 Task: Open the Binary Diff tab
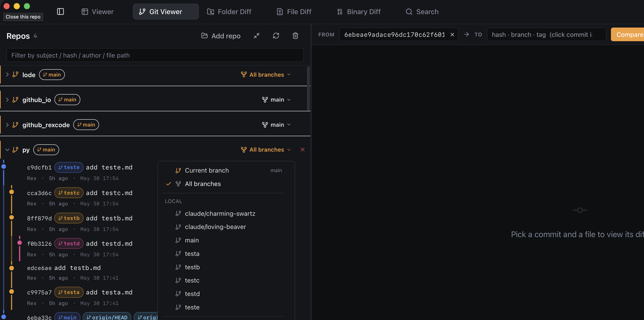coord(359,11)
